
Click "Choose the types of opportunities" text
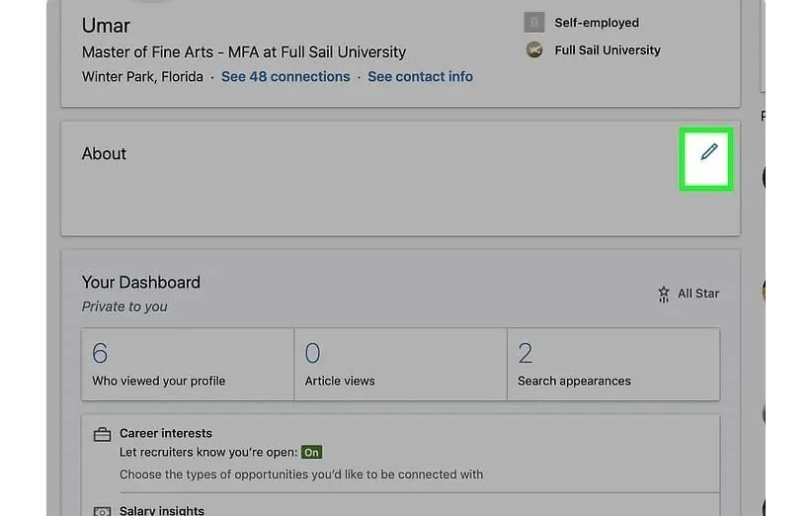coord(301,474)
